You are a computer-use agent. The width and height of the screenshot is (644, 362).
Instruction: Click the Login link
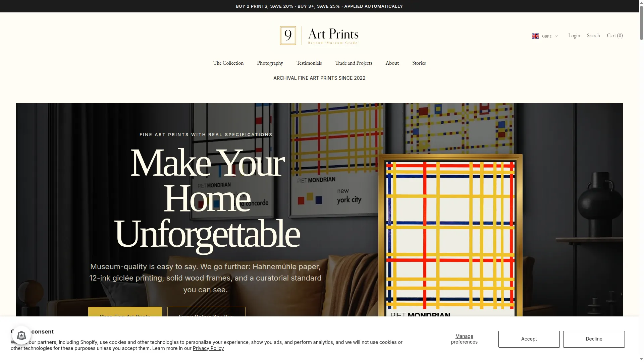click(574, 36)
